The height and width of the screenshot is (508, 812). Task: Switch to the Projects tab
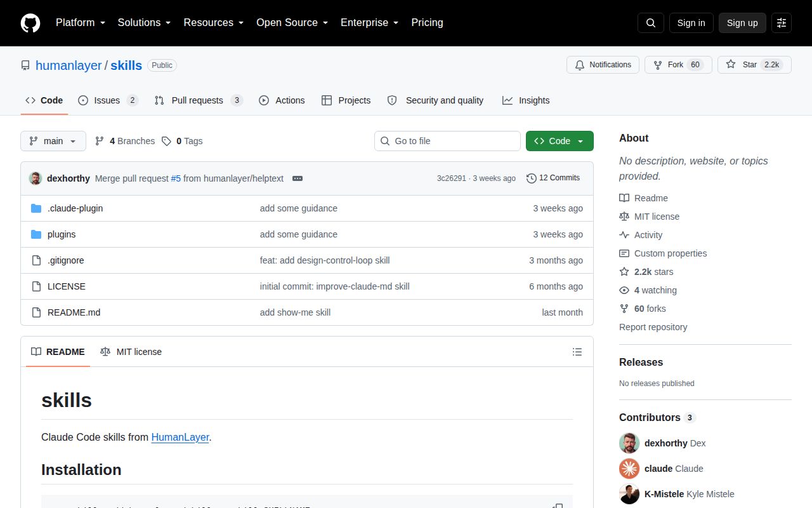[x=346, y=100]
